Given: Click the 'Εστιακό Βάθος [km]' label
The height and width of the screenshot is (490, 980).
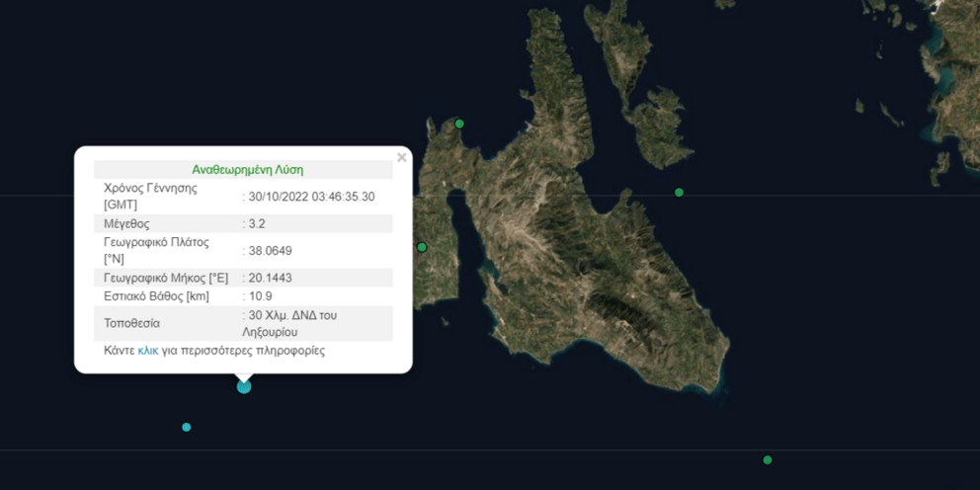Looking at the screenshot, I should (156, 296).
